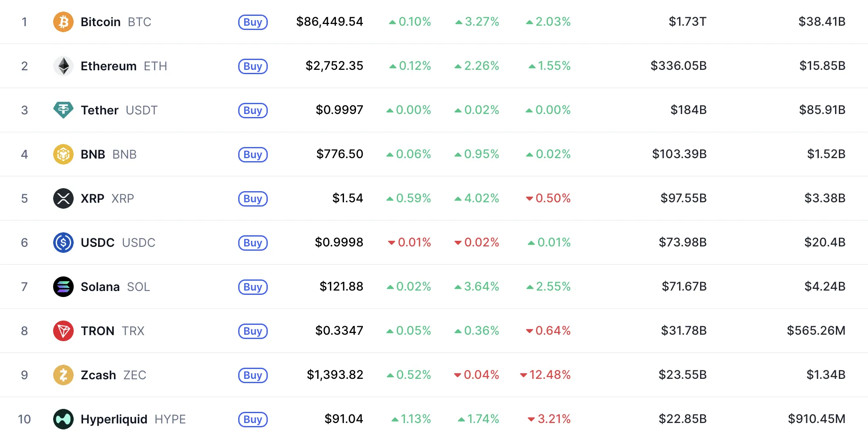Choose the Buy button for Hyperliquid
This screenshot has width=868, height=438.
[x=253, y=419]
